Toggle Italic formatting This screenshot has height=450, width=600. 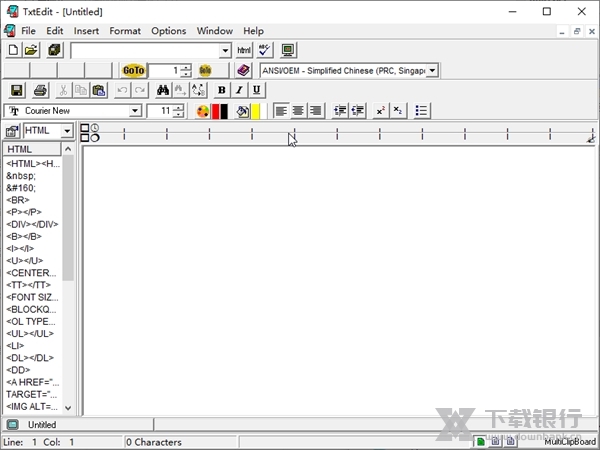click(239, 90)
